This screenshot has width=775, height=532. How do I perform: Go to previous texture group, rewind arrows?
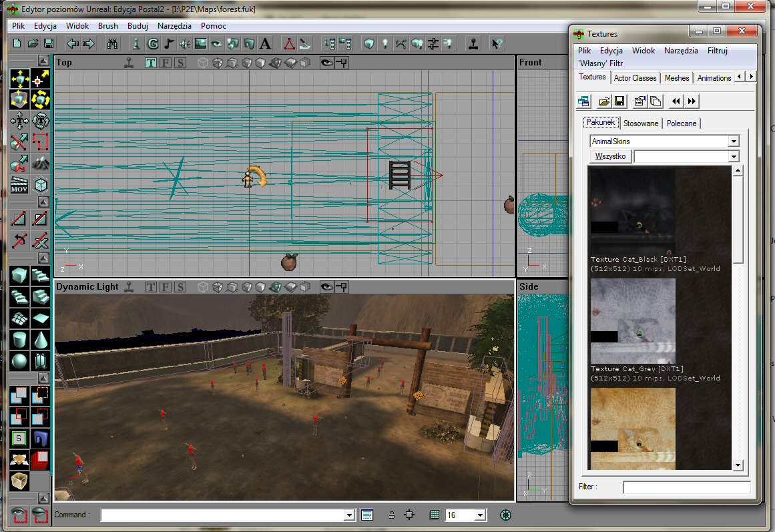tap(676, 101)
